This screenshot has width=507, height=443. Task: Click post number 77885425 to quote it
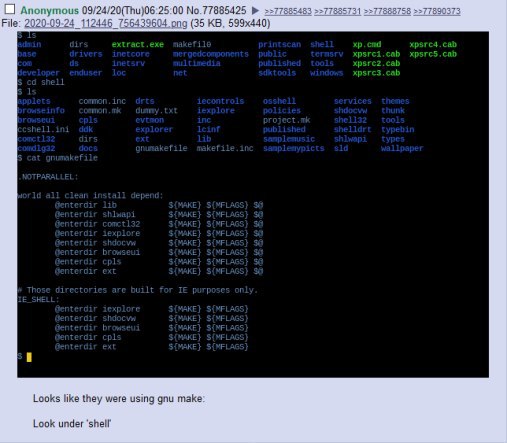pyautogui.click(x=224, y=11)
